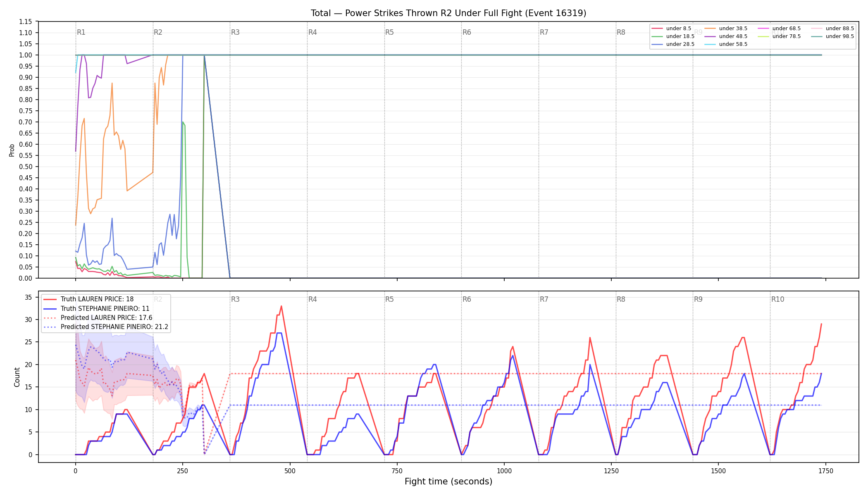
Task: Click the R2 round label in Prob chart
Action: (158, 32)
